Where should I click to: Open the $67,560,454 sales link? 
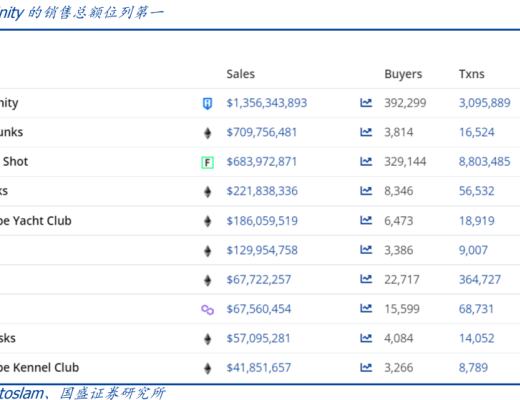[259, 309]
